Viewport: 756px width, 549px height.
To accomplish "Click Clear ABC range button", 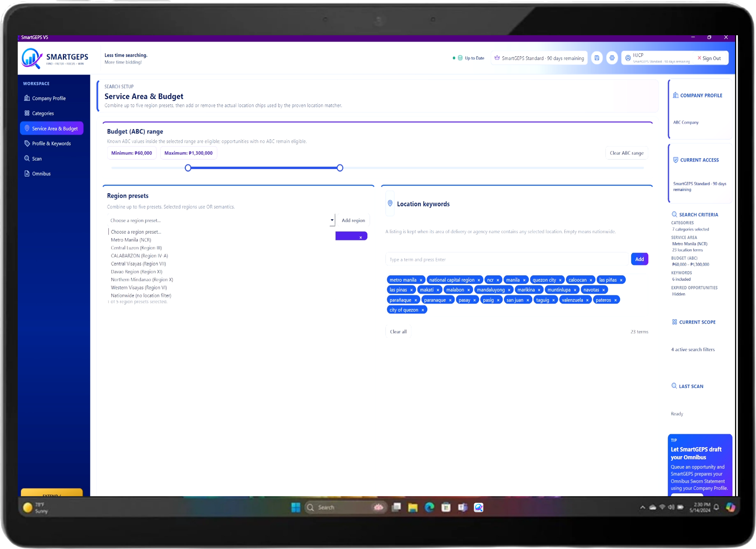I will [626, 153].
